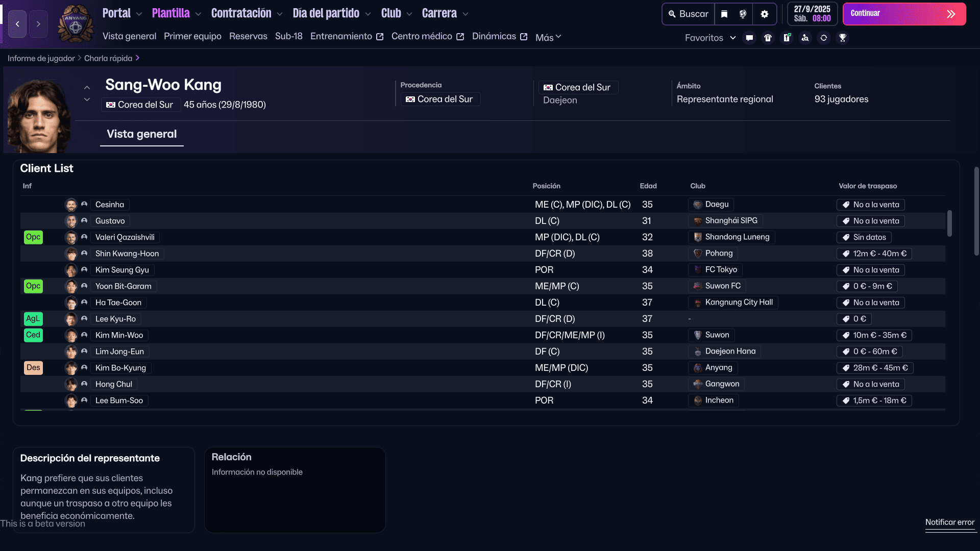Image resolution: width=980 pixels, height=551 pixels.
Task: Open the trophy competitions shortcut
Action: click(x=843, y=38)
